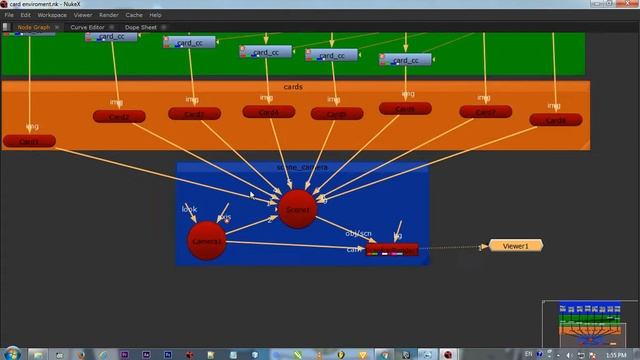Image resolution: width=640 pixels, height=360 pixels.
Task: Open After Effects from the taskbar
Action: point(146,355)
